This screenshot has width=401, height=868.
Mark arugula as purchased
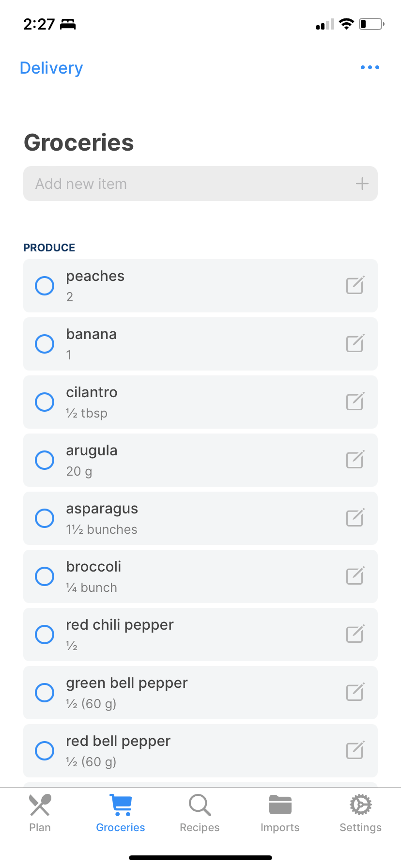[45, 460]
